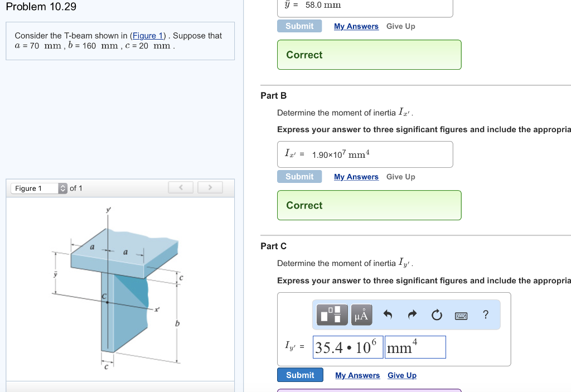Open equation editor help via question mark icon
Viewport: 571px width, 392px height.
coord(485,314)
